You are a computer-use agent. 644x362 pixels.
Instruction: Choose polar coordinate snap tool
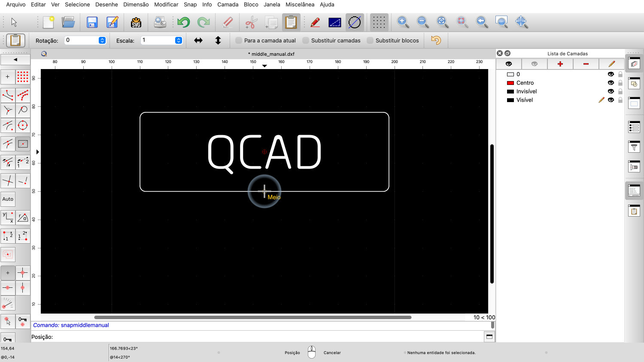(23, 218)
